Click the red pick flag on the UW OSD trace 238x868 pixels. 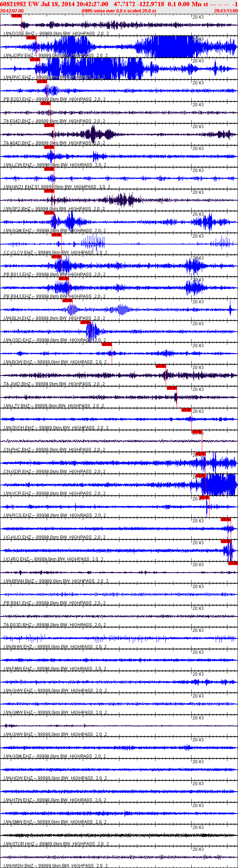coord(85,322)
